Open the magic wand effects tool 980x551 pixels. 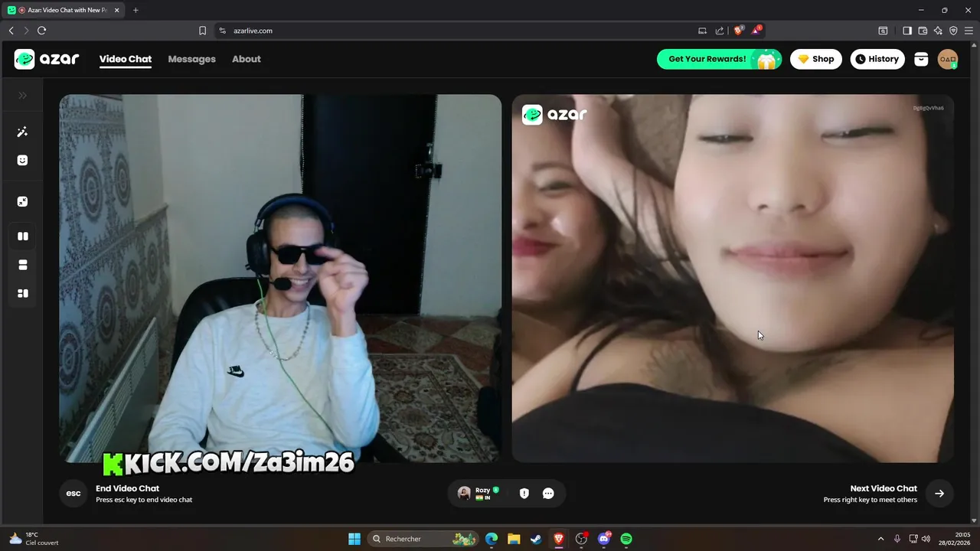[x=23, y=132]
